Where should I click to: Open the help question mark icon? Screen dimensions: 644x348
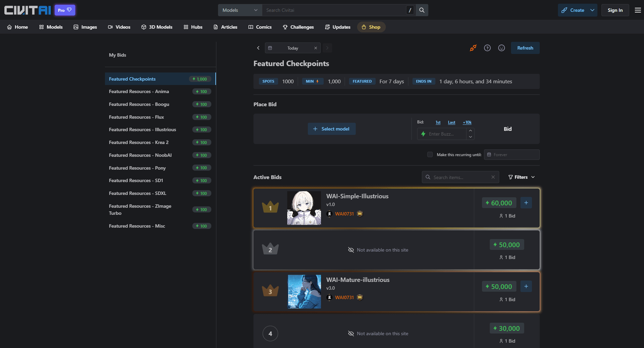[487, 48]
